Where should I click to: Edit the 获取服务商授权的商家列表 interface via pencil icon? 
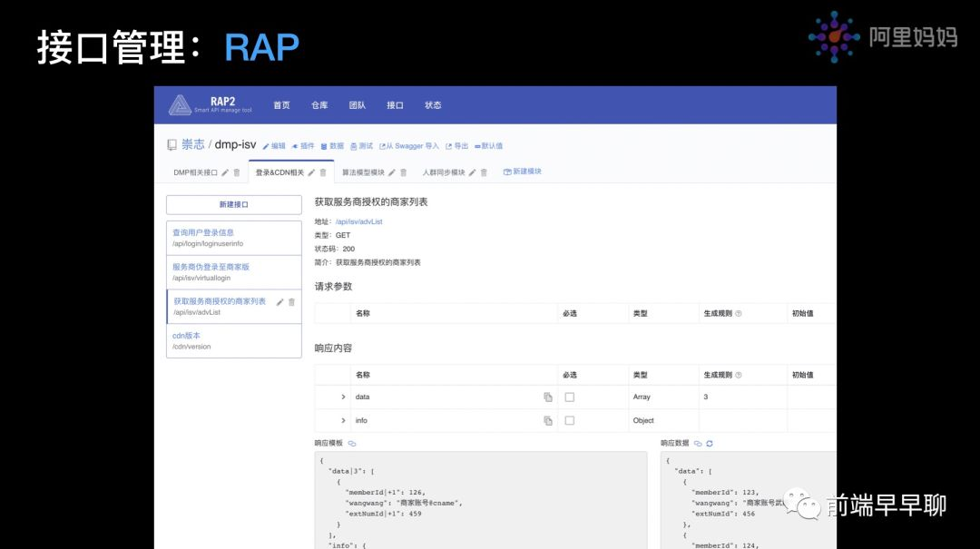click(x=280, y=302)
